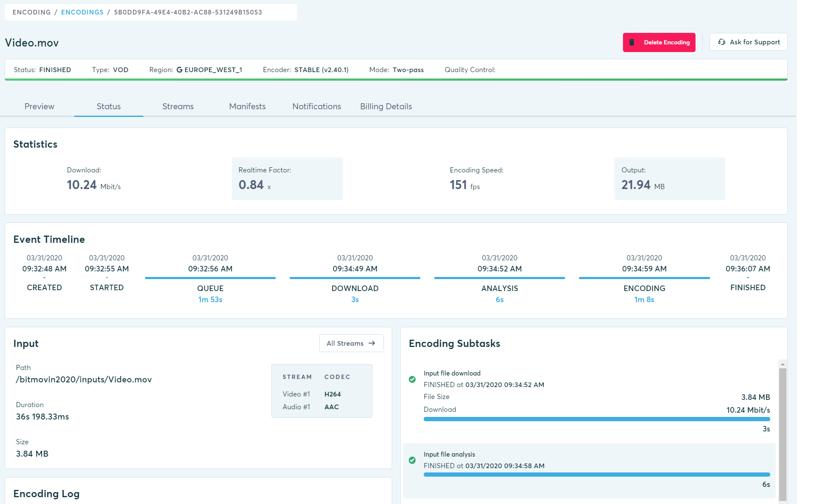Open All Streams button
815x504 pixels.
coord(351,343)
